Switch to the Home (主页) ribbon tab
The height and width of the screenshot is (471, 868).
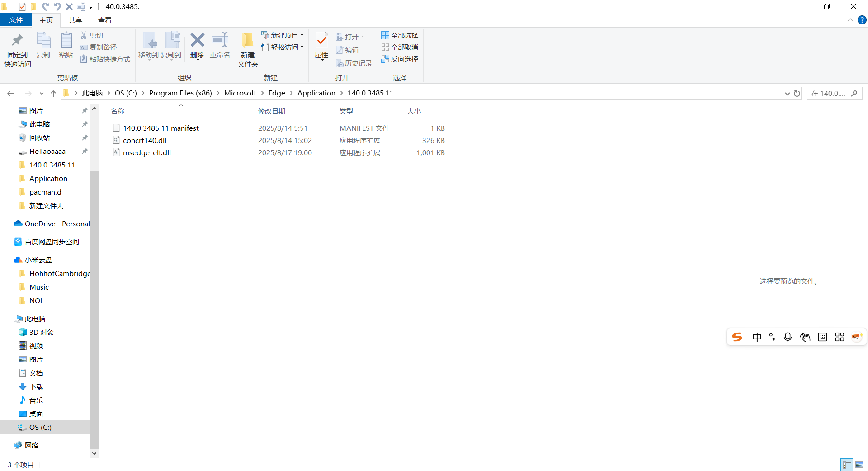point(46,20)
